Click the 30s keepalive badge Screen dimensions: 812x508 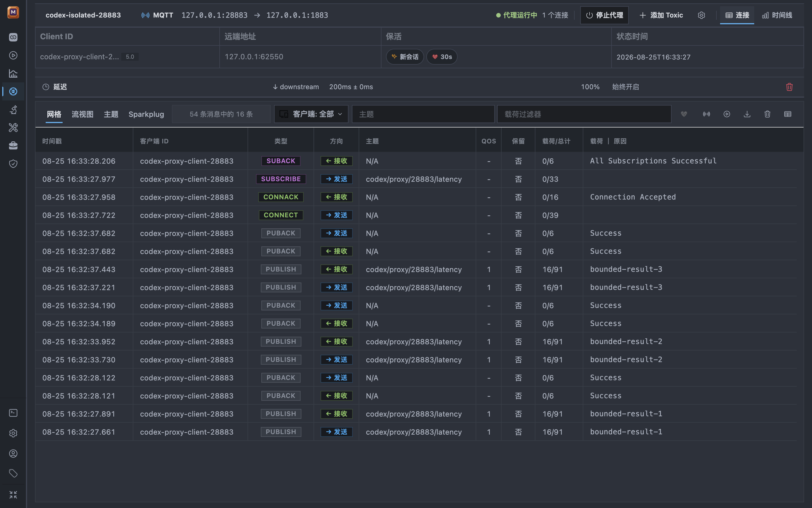pyautogui.click(x=442, y=57)
